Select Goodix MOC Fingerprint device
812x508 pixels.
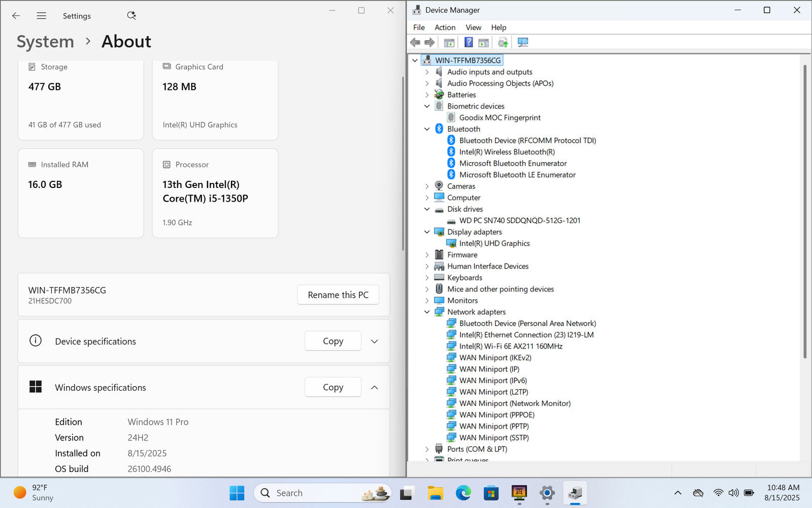(500, 117)
